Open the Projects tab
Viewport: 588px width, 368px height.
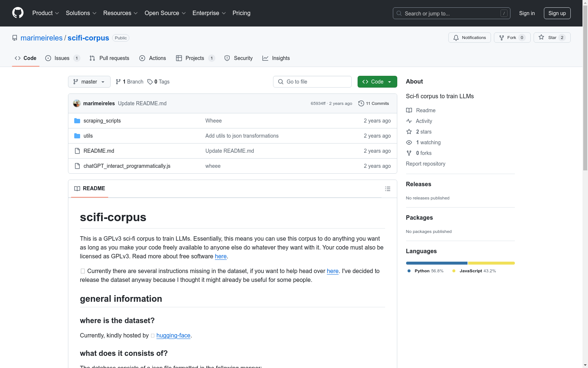point(195,58)
